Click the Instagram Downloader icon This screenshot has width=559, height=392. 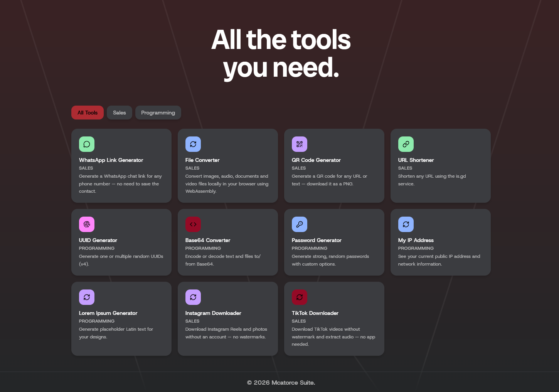coord(193,297)
